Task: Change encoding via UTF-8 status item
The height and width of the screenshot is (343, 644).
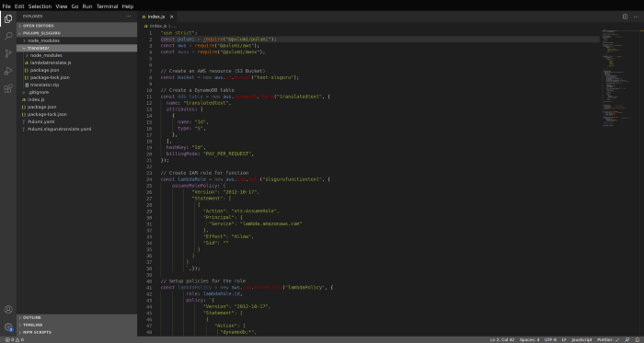Action: (x=550, y=339)
